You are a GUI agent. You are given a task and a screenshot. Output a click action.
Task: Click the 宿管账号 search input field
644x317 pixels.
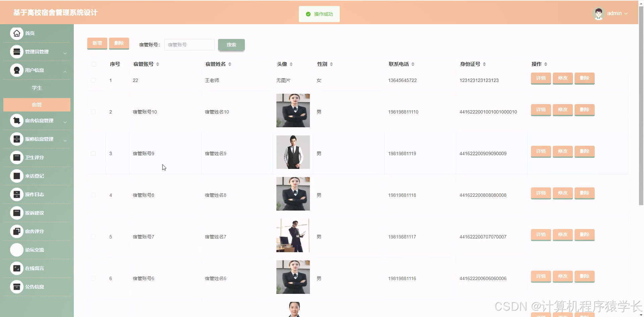pyautogui.click(x=189, y=44)
